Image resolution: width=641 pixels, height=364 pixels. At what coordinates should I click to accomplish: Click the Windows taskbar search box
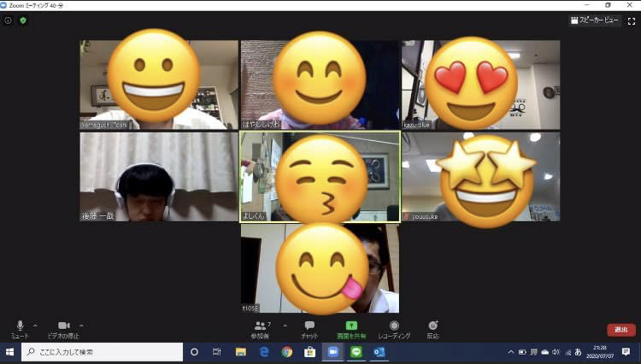click(103, 352)
